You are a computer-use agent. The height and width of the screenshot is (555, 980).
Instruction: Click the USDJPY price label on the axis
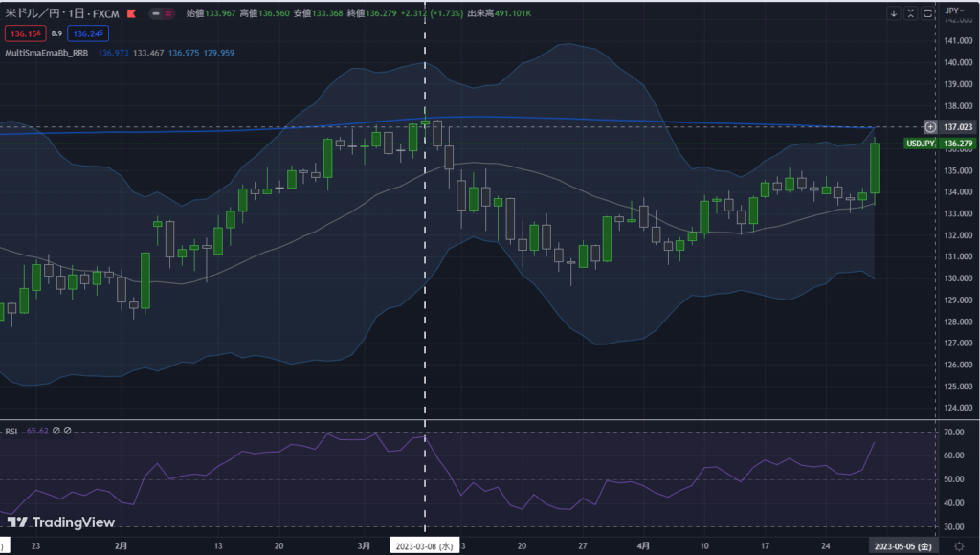[920, 144]
